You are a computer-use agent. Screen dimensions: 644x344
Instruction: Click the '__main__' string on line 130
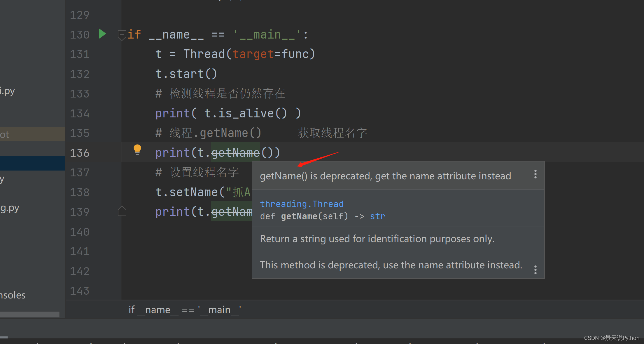[267, 35]
